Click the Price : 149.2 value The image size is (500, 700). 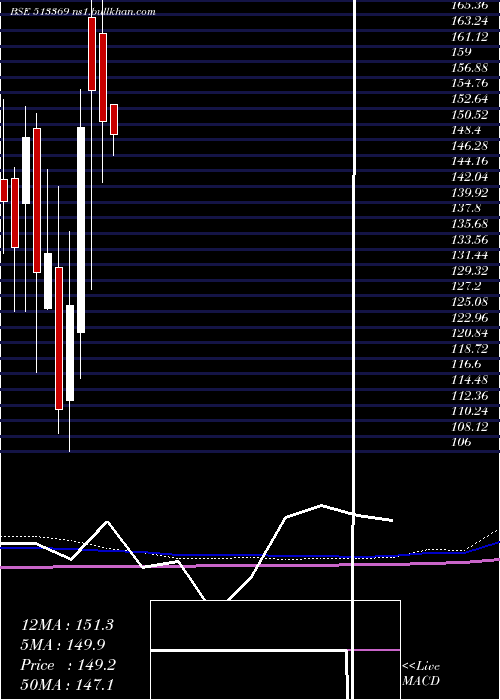[x=68, y=665]
